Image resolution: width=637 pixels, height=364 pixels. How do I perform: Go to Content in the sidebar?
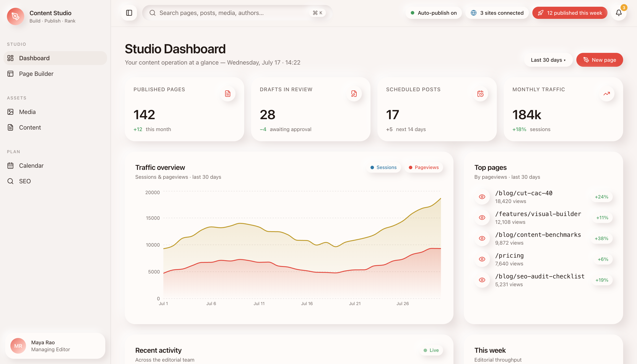[55, 127]
